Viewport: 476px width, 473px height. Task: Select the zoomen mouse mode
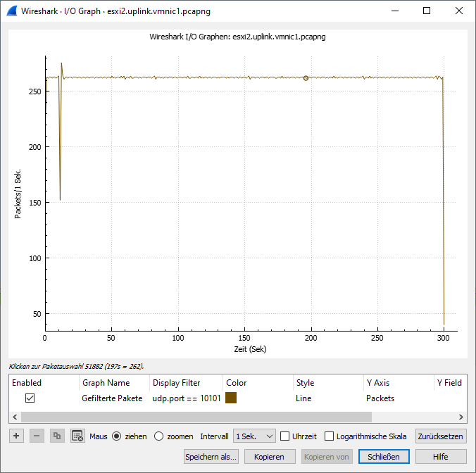[158, 436]
